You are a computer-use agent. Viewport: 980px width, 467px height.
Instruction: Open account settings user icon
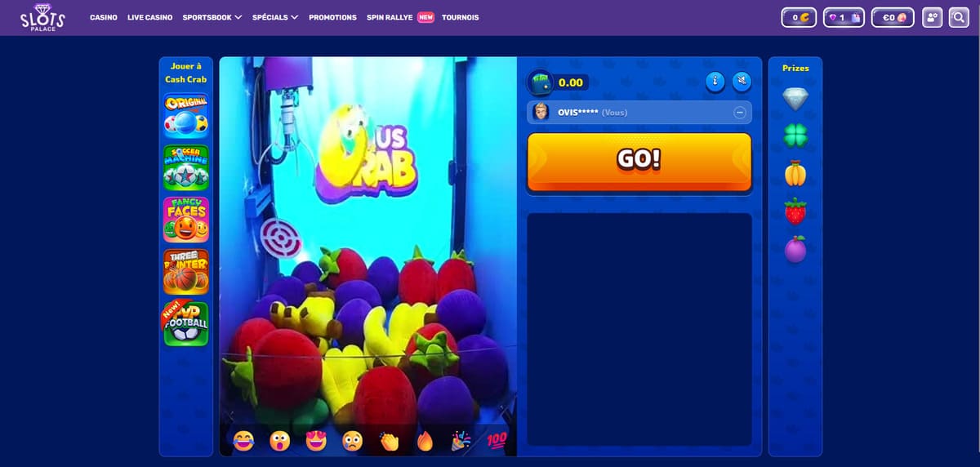point(931,17)
